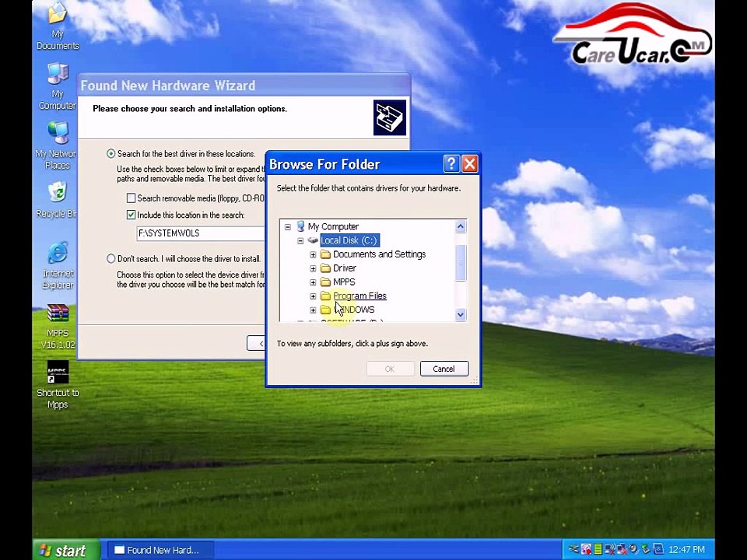Select 'Search for the best driver' radio option

(111, 153)
